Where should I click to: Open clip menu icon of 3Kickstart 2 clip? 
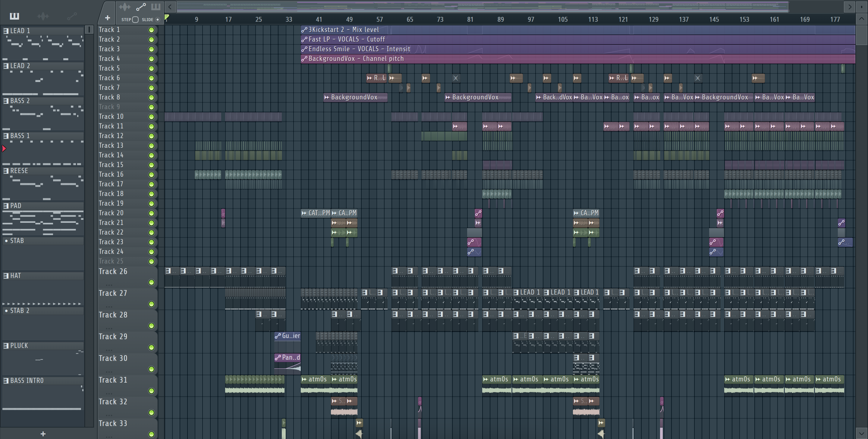(x=304, y=30)
